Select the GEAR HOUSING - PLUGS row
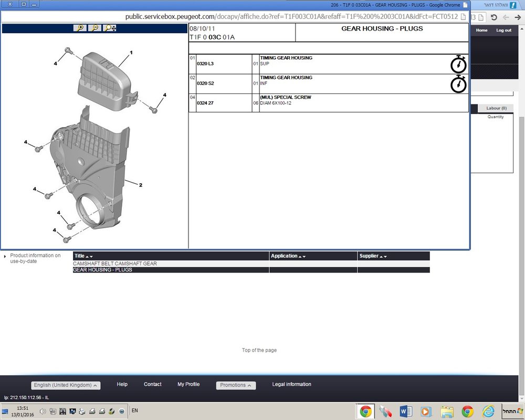The width and height of the screenshot is (525, 420). click(x=251, y=270)
